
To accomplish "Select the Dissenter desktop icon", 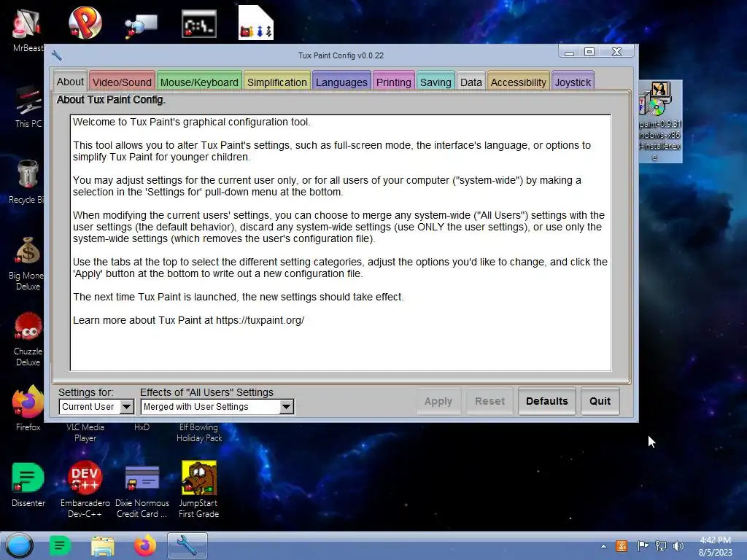I will point(28,484).
